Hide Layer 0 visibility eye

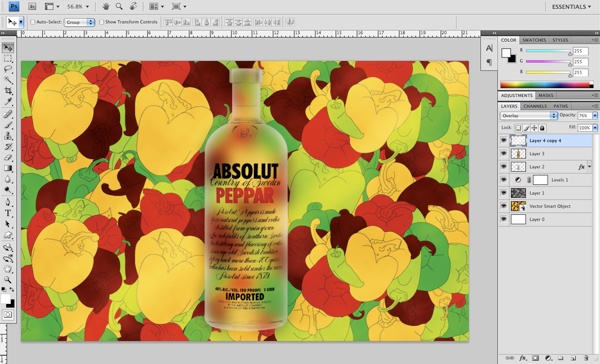coord(504,219)
